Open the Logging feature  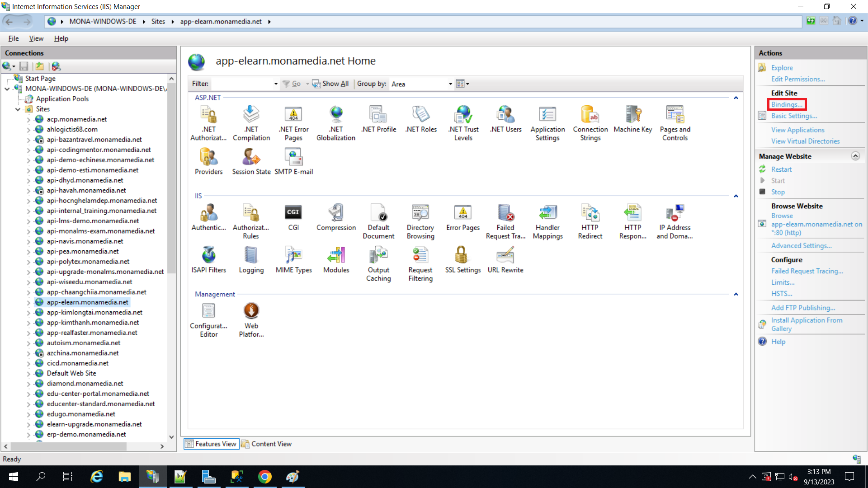pos(251,260)
